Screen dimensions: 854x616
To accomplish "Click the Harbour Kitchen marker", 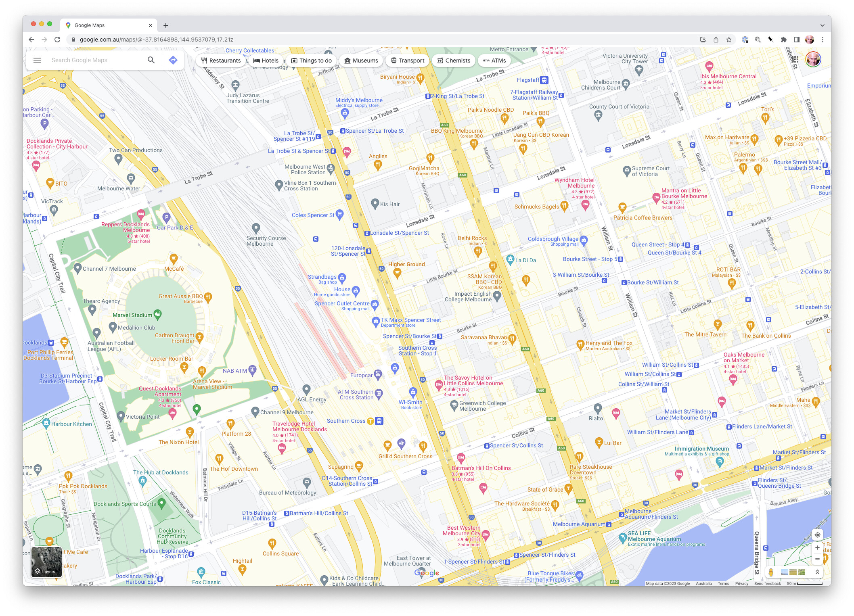I will coord(46,423).
